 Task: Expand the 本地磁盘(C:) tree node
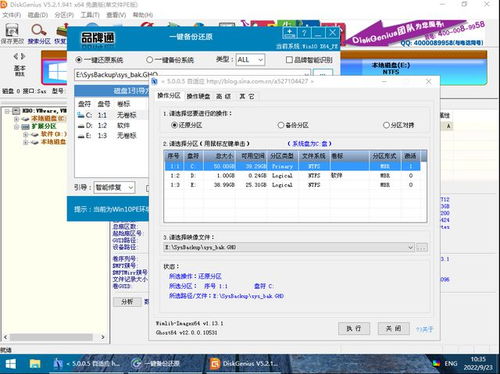pyautogui.click(x=16, y=119)
